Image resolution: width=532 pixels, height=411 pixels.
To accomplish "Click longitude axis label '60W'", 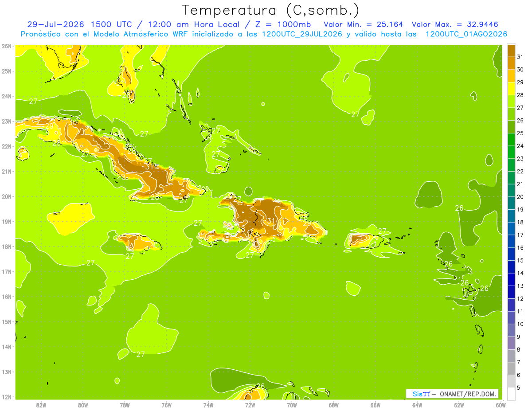I will pyautogui.click(x=501, y=405).
